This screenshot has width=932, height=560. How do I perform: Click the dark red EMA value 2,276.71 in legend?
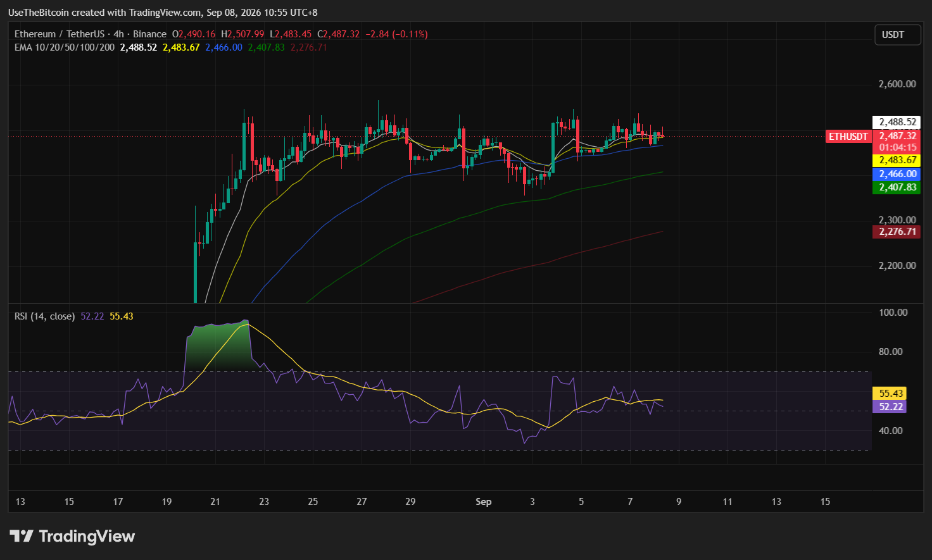point(309,47)
